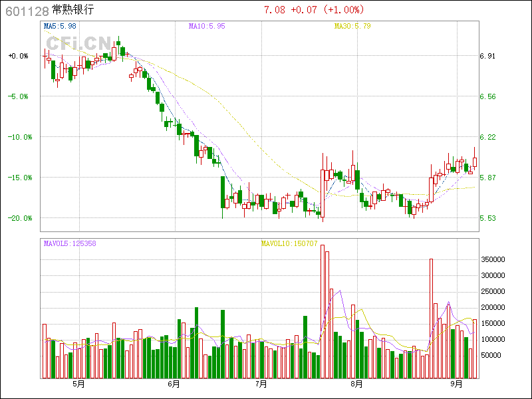Click the MAVOL5:125358 volume legend
532x399 pixels.
[70, 243]
